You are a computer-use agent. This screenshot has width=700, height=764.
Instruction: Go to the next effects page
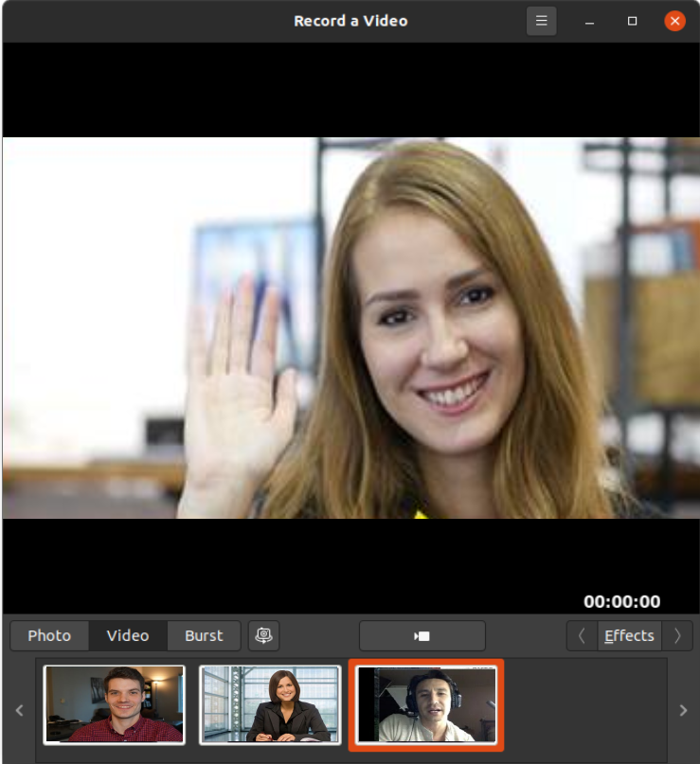pos(677,635)
